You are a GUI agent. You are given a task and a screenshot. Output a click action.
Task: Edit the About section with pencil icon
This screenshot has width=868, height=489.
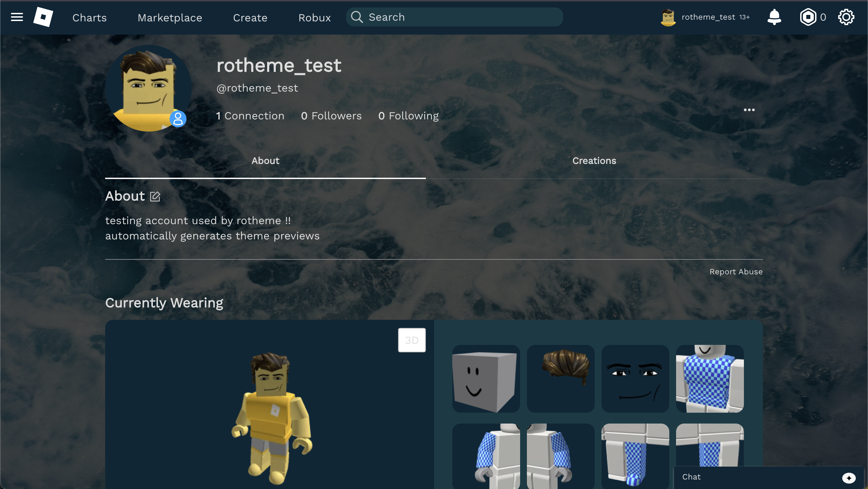(x=155, y=196)
